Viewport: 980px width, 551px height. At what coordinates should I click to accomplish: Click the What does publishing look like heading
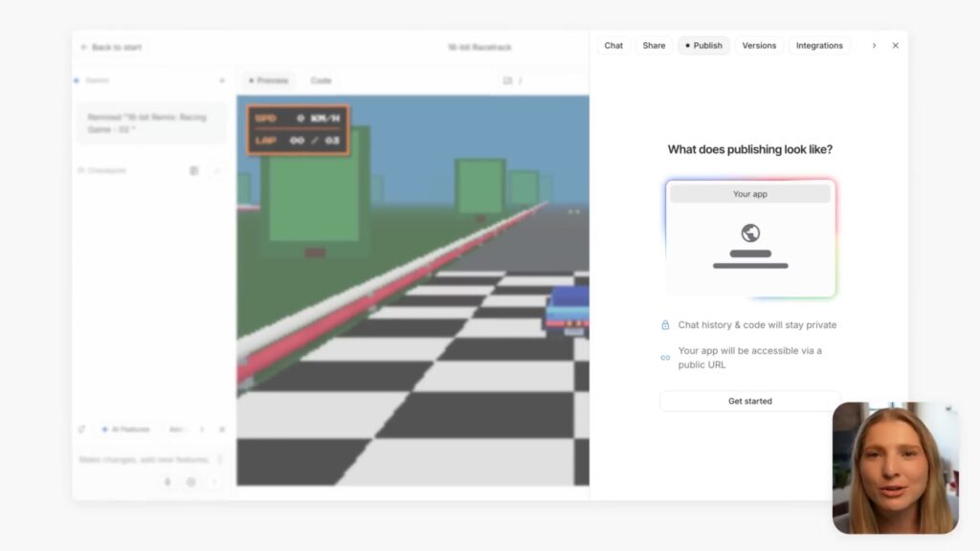click(x=750, y=149)
